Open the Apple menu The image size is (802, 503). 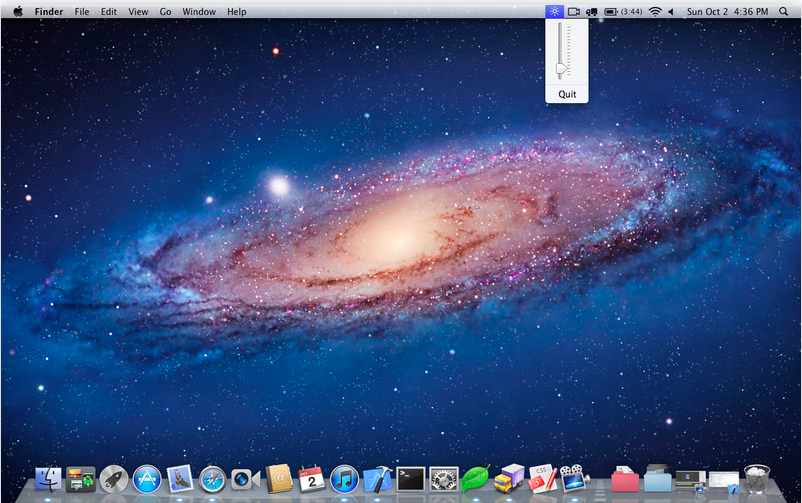(18, 11)
